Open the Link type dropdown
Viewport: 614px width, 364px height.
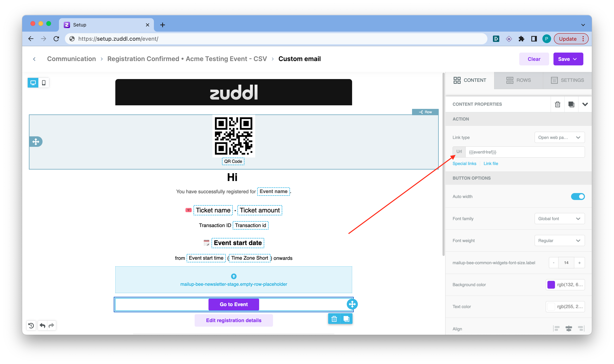pyautogui.click(x=559, y=137)
